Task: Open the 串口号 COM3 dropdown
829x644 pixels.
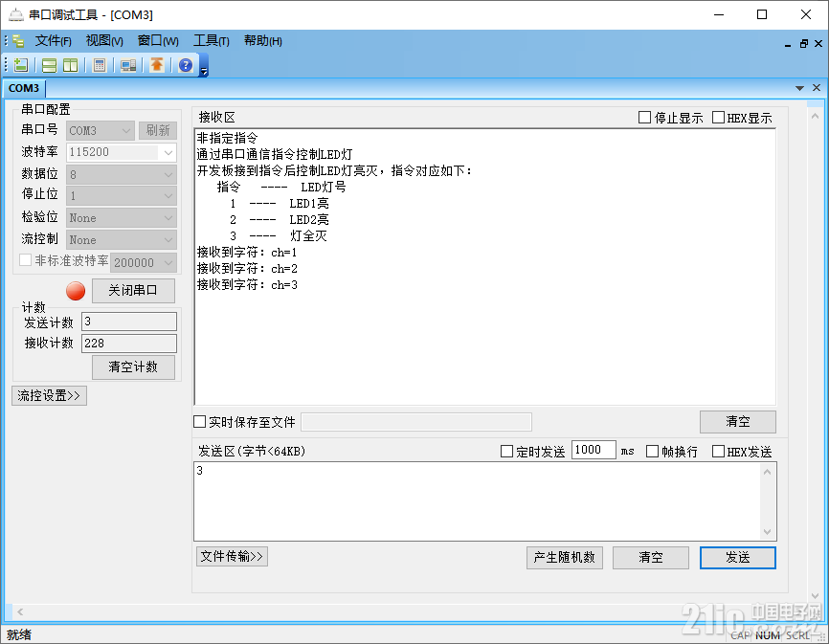Action: coord(101,130)
